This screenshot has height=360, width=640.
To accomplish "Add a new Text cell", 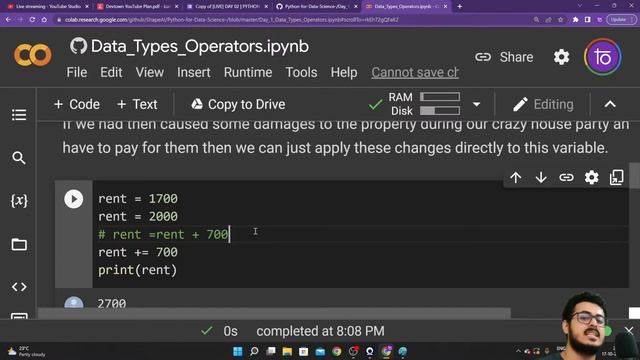I will pyautogui.click(x=137, y=104).
